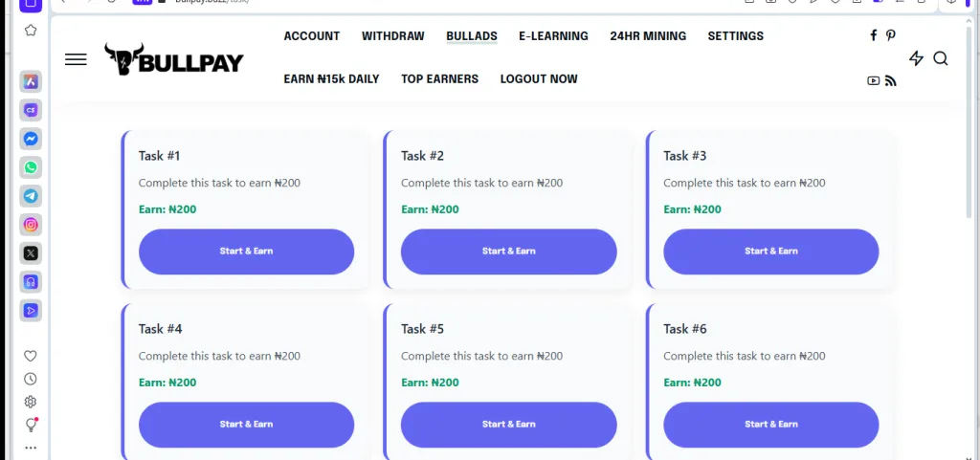Open the 24HR MINING menu item
980x460 pixels.
pyautogui.click(x=648, y=36)
